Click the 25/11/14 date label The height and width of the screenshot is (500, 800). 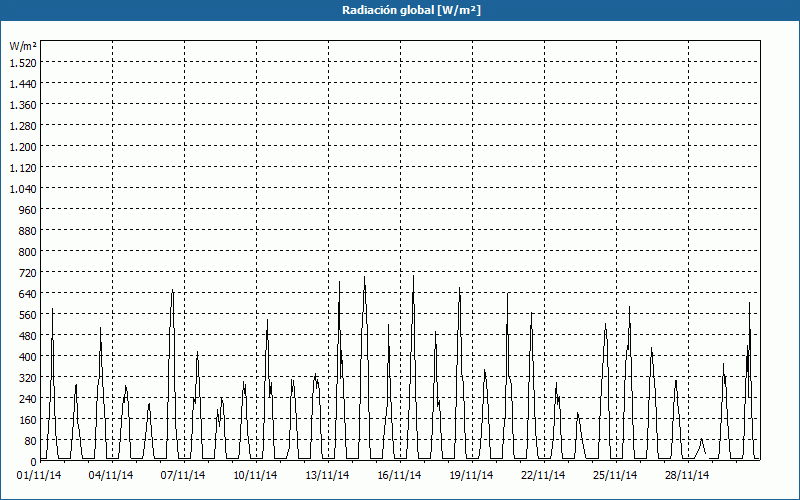tap(615, 476)
